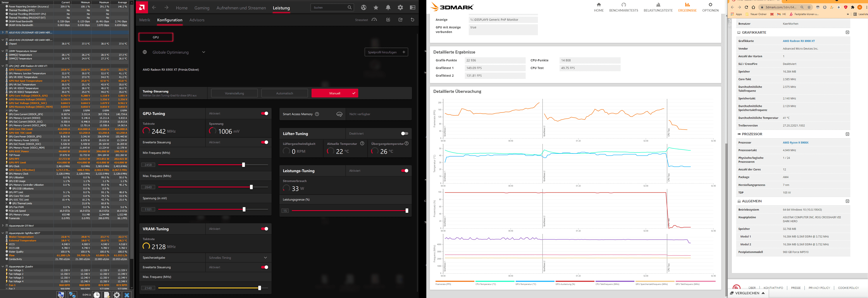This screenshot has width=868, height=298.
Task: Go back with Radeon Software's back arrow
Action: click(154, 7)
